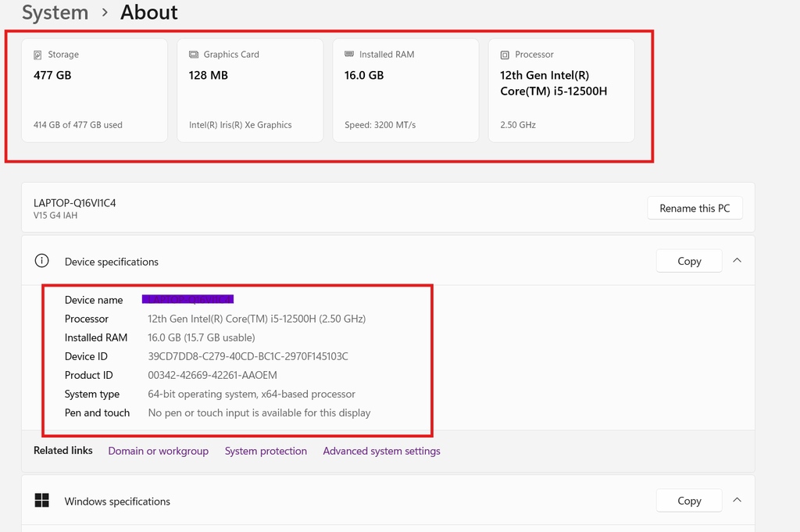Copy the Device specifications
The width and height of the screenshot is (800, 532).
coord(689,261)
